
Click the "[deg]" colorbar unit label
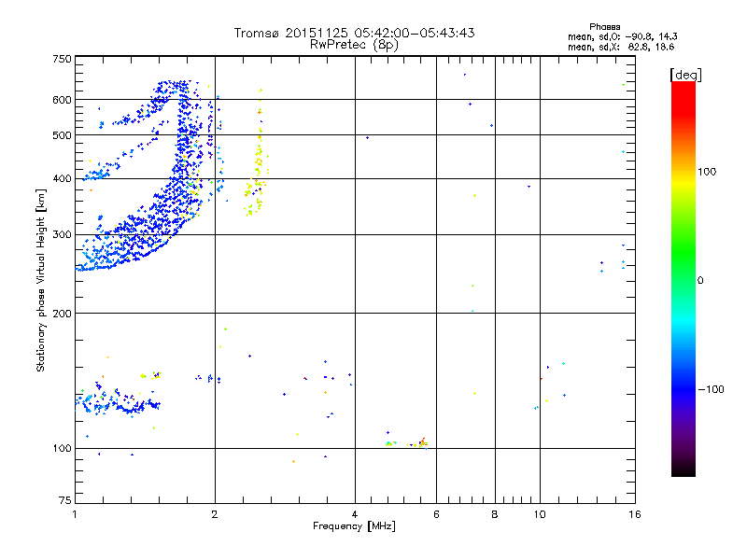click(685, 75)
